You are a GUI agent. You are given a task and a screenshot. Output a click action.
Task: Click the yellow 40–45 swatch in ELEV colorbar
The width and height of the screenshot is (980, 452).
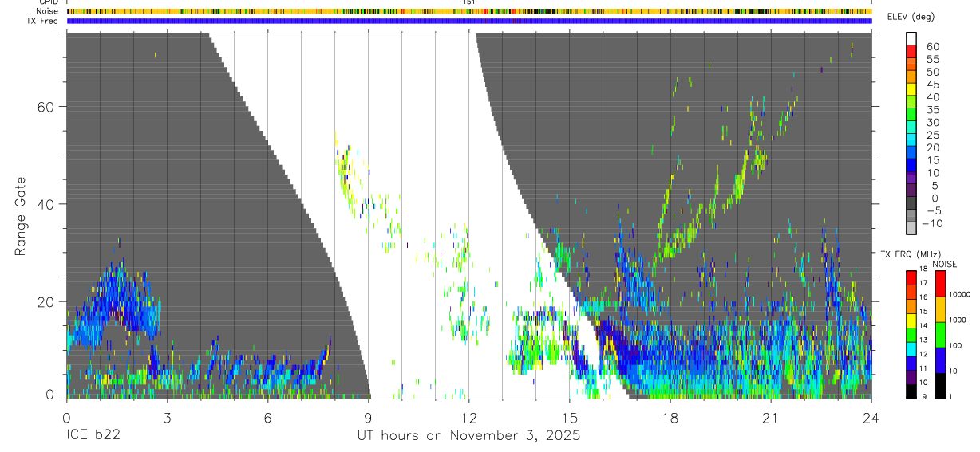(x=911, y=89)
